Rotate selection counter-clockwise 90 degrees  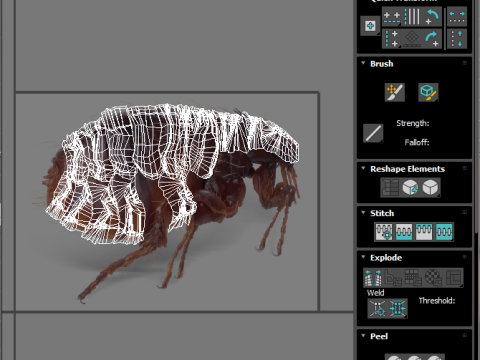[432, 17]
